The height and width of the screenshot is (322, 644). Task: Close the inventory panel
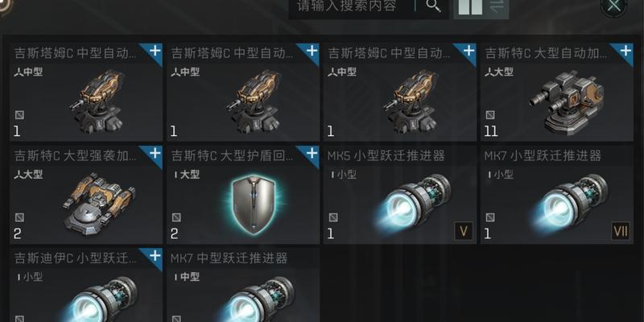(613, 6)
